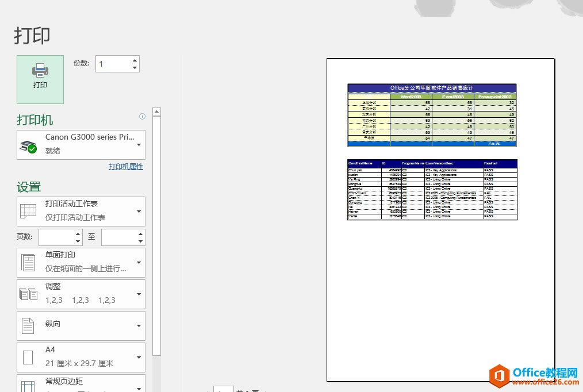Increase the pages to value
The image size is (583, 392).
coord(140,234)
